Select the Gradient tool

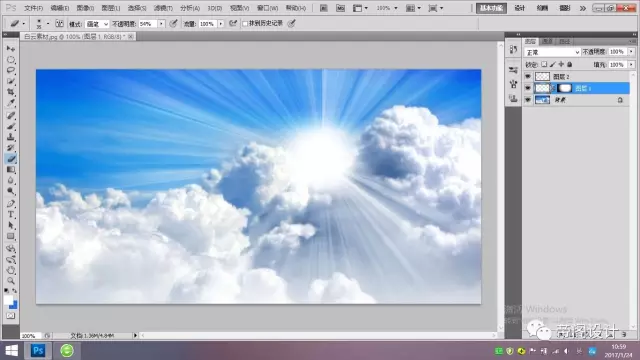click(x=11, y=170)
